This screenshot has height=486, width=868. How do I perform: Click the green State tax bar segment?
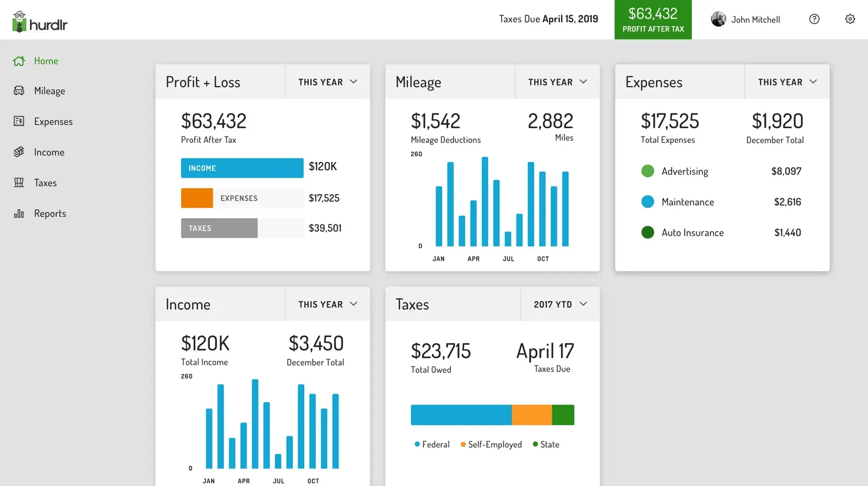[x=563, y=415]
